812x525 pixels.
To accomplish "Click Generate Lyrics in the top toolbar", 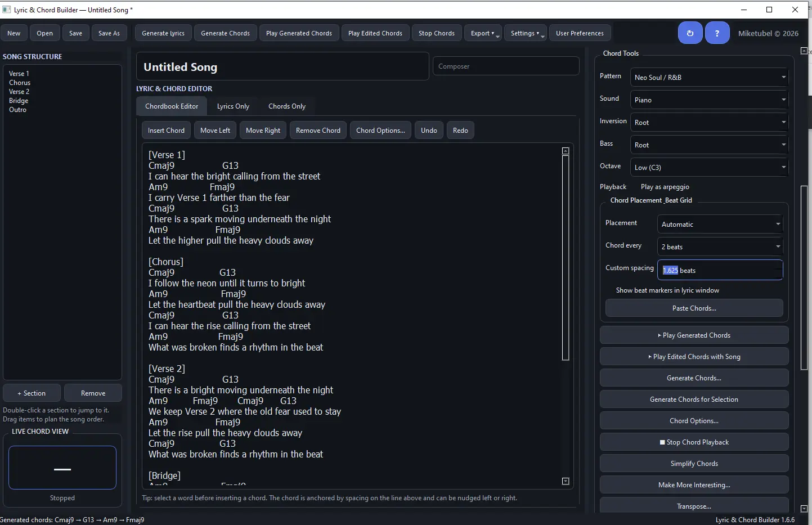I will point(163,33).
